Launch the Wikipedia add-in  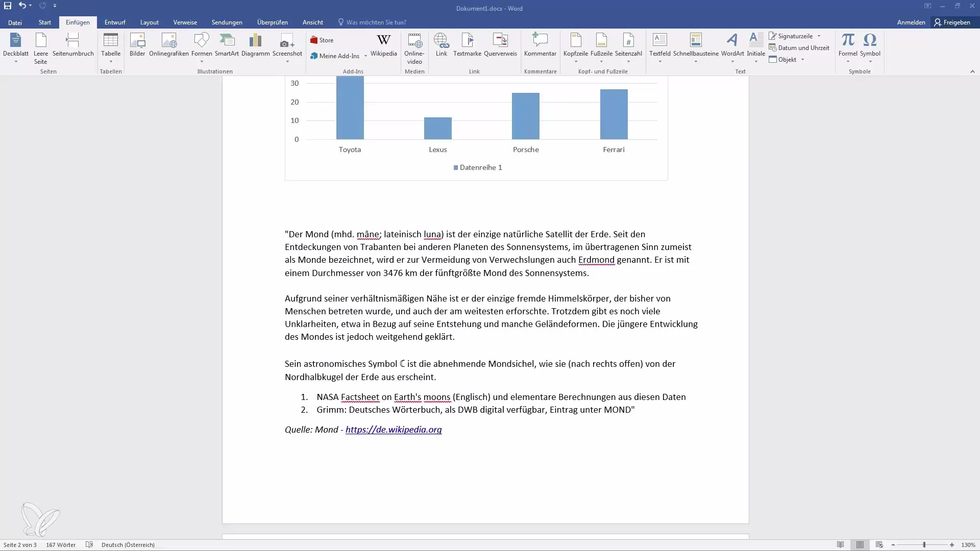384,45
